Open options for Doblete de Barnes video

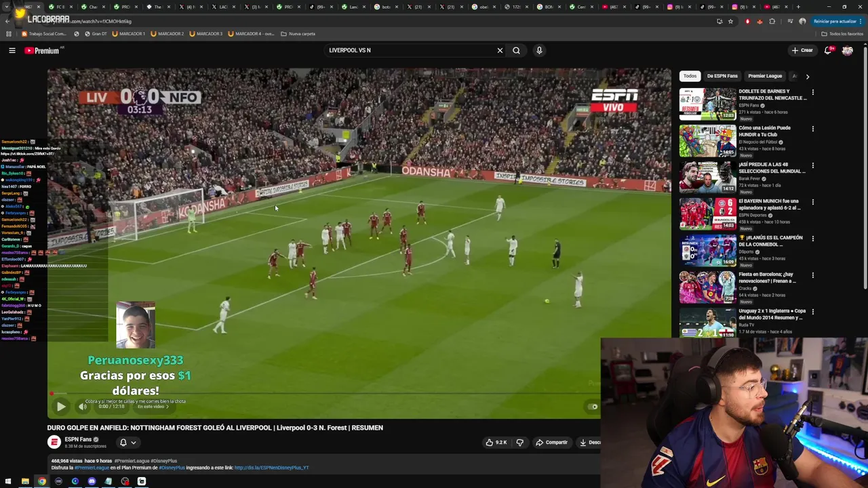pyautogui.click(x=812, y=92)
